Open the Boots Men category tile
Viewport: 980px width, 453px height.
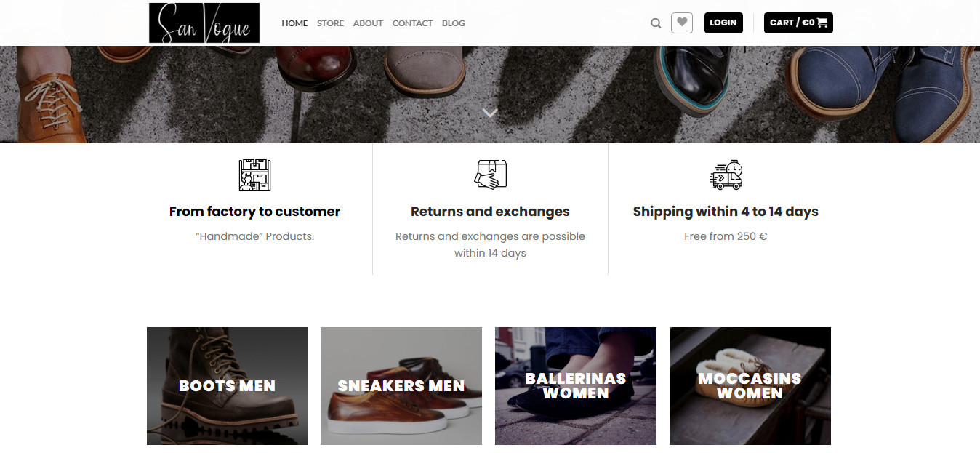coord(228,386)
